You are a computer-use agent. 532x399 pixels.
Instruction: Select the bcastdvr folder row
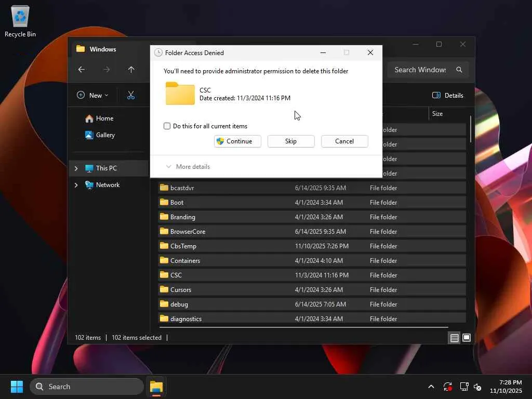[x=312, y=188]
